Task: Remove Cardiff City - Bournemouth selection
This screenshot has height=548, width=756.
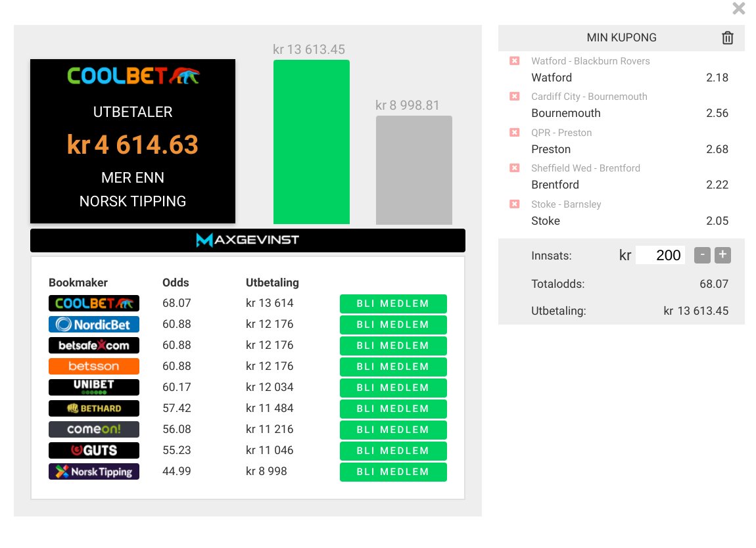Action: [x=515, y=97]
